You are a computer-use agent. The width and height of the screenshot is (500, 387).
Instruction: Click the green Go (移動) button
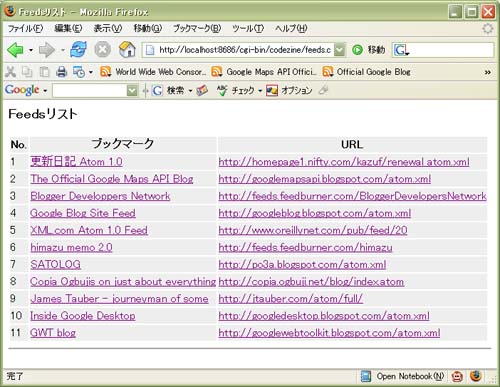357,50
